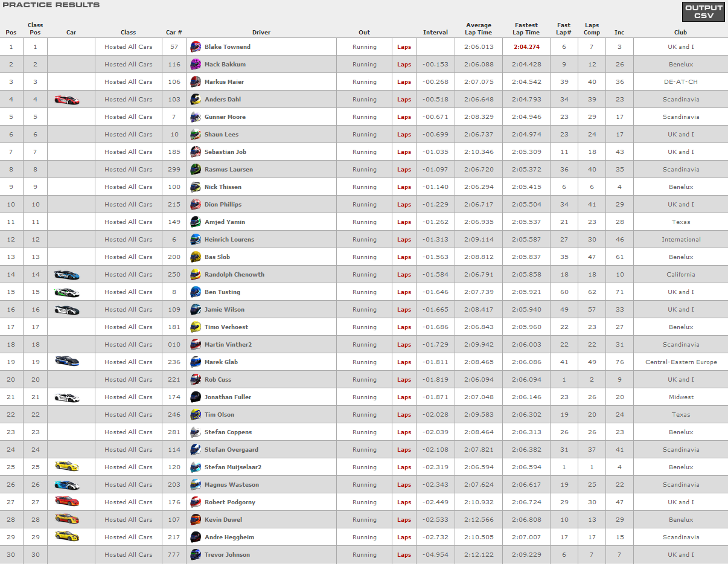Image resolution: width=728 pixels, height=564 pixels.
Task: Click the car thumbnail in Magnus Wasteson's row
Action: [x=66, y=485]
